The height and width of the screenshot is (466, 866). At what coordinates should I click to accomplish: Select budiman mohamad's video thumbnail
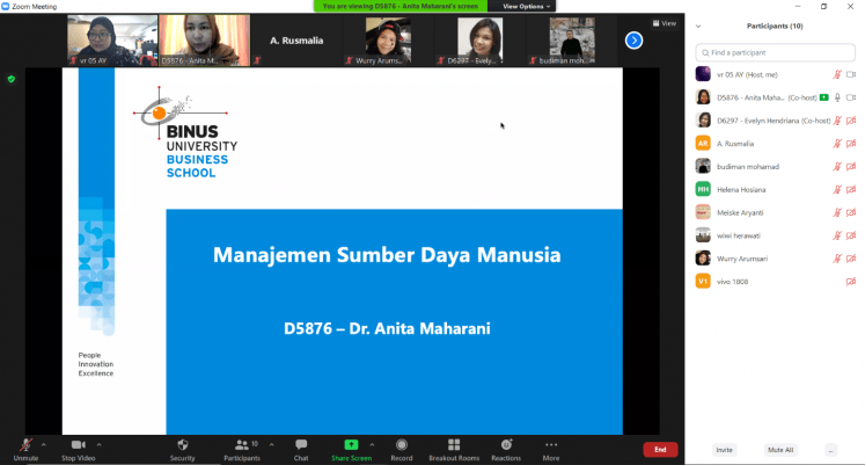(x=572, y=40)
